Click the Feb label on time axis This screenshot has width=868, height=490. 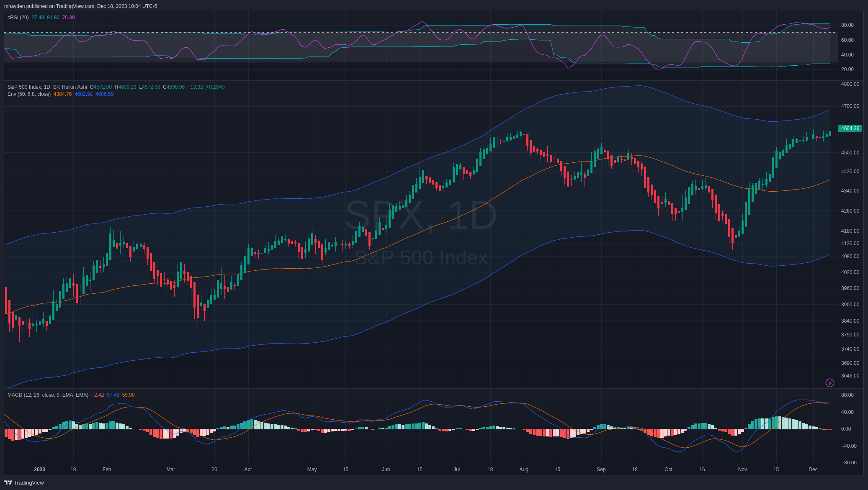coord(107,469)
